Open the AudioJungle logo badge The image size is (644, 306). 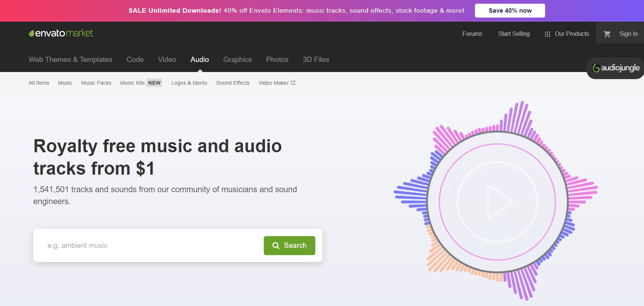(x=616, y=68)
